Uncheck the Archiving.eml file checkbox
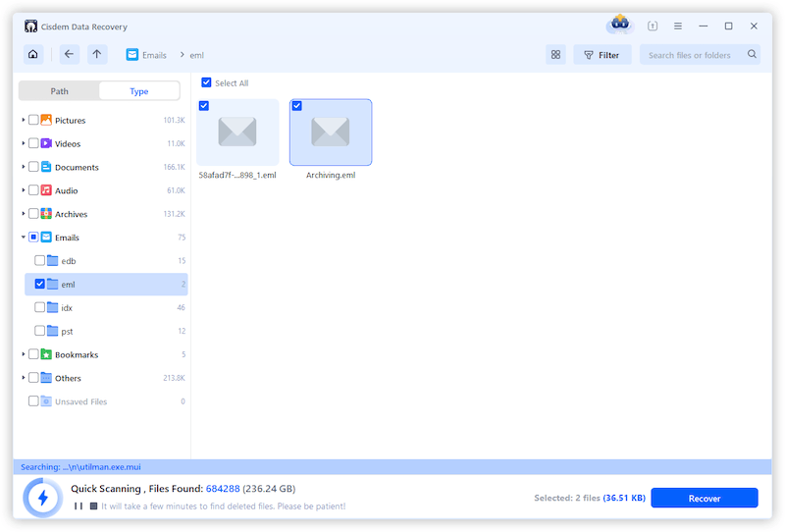The width and height of the screenshot is (785, 532). 297,106
